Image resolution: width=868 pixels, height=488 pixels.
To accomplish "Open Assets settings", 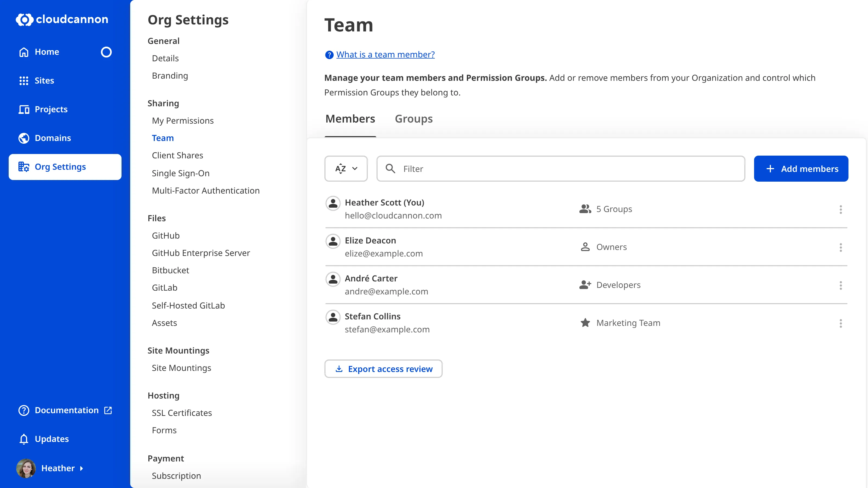I will (164, 323).
